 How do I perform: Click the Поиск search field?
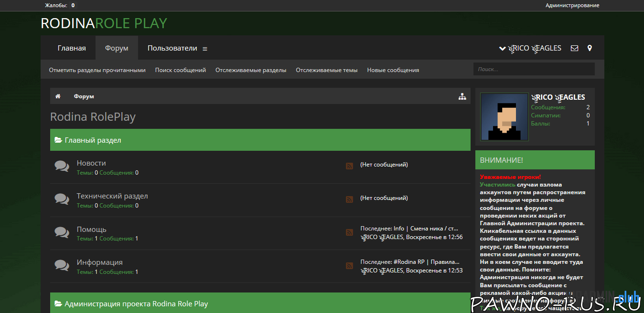coord(534,69)
